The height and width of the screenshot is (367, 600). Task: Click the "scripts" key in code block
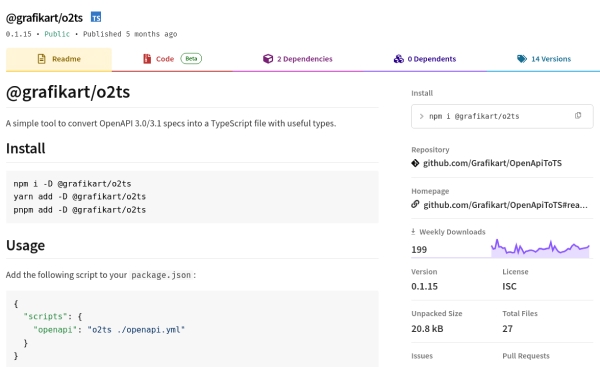pos(45,316)
